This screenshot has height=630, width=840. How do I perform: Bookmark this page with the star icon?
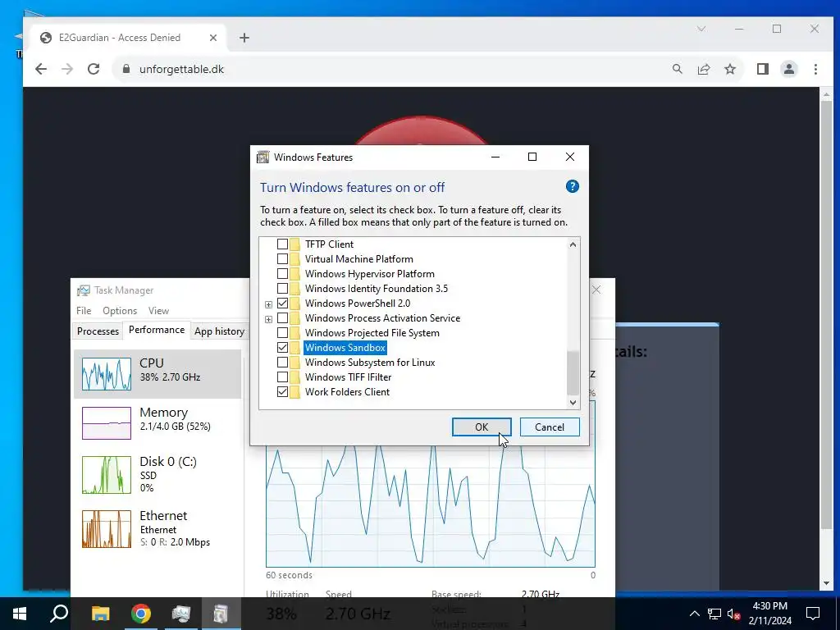tap(729, 69)
